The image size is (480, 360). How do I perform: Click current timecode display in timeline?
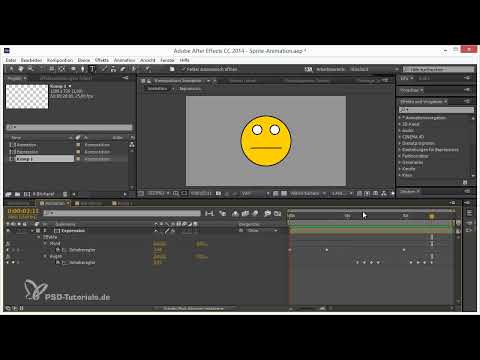click(23, 211)
